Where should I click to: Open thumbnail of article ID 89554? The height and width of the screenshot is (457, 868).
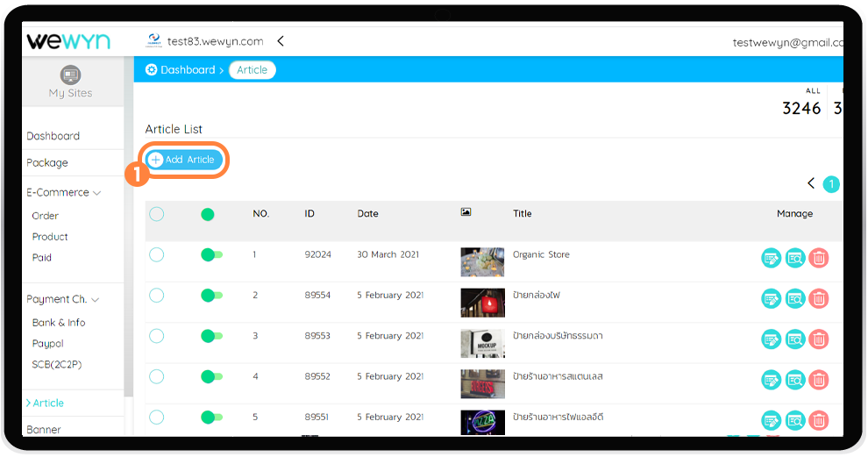pyautogui.click(x=483, y=303)
